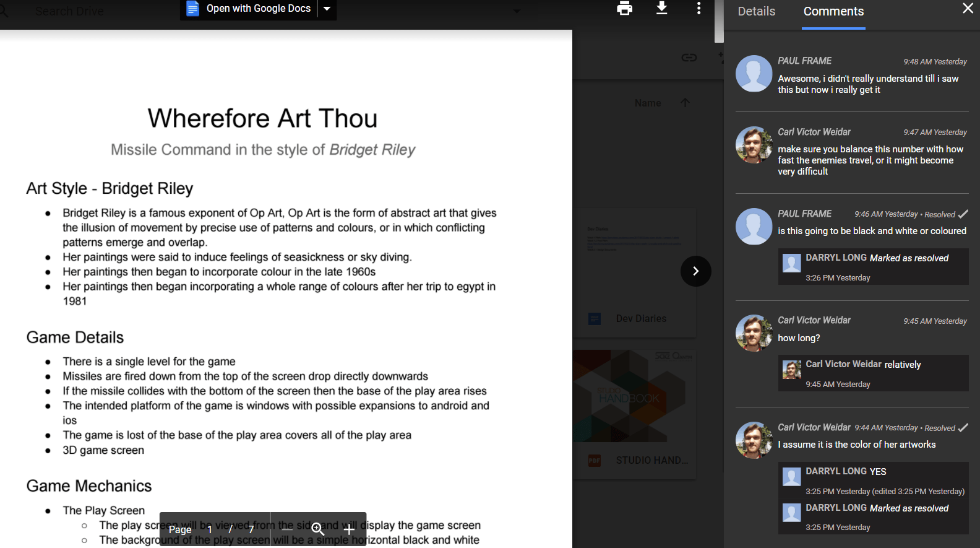Click the Google Docs file icon
Image resolution: width=980 pixels, height=548 pixels.
coord(192,9)
